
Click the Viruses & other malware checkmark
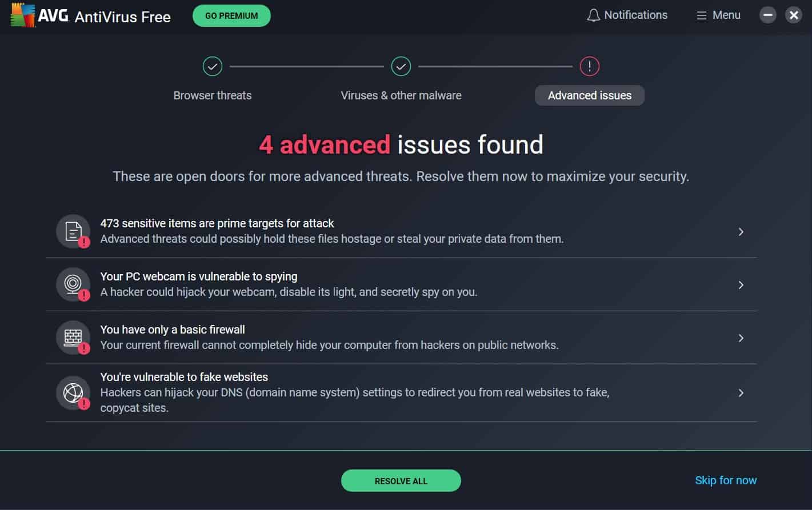coord(401,66)
